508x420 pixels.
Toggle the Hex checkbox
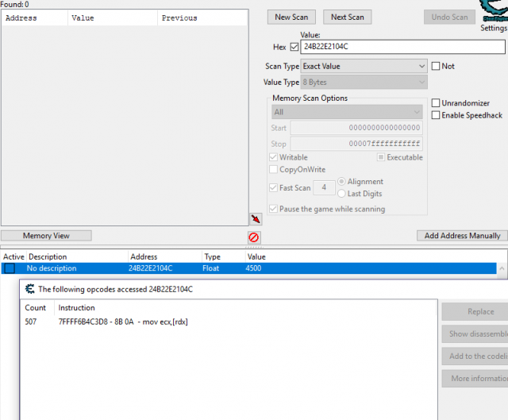pos(294,48)
